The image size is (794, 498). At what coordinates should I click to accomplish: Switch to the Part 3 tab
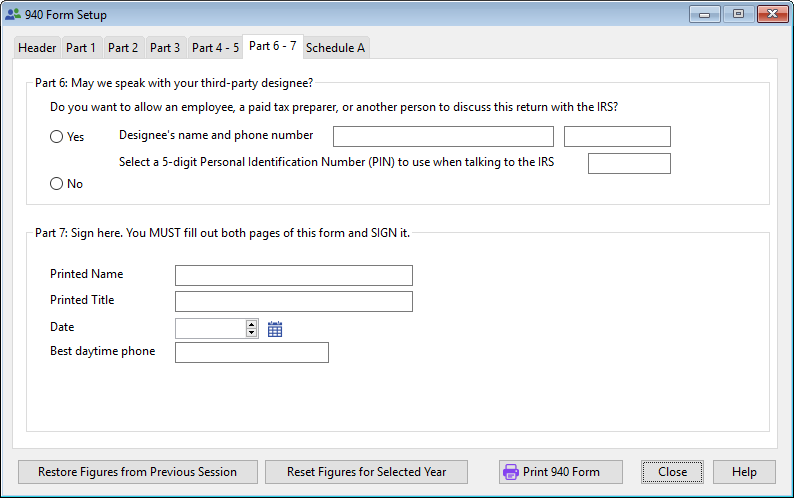point(165,48)
